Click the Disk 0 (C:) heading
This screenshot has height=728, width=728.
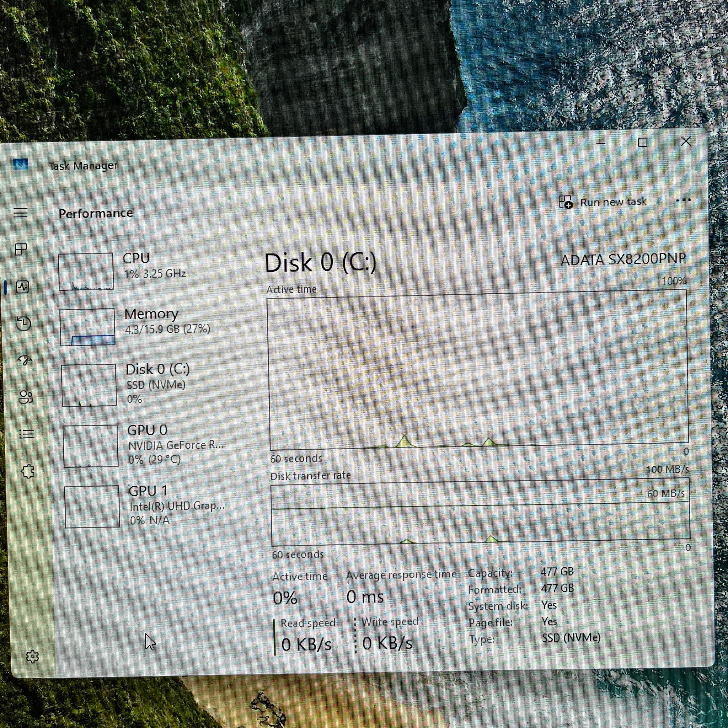[320, 262]
